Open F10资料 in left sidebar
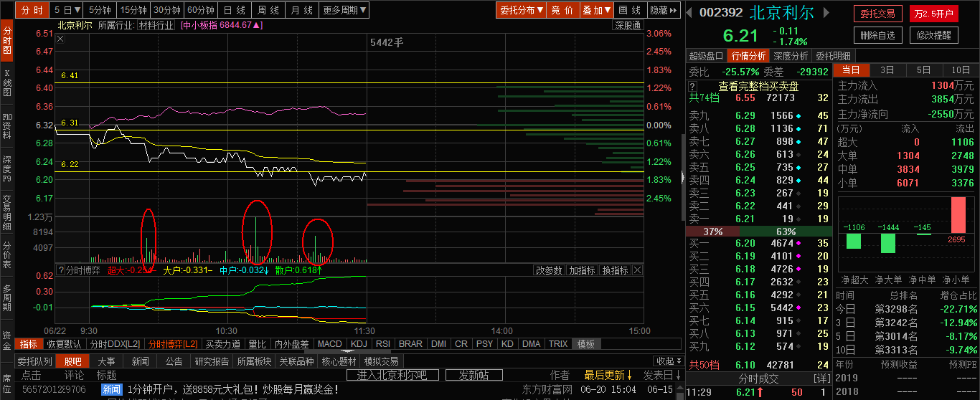The width and height of the screenshot is (980, 400). (x=7, y=126)
